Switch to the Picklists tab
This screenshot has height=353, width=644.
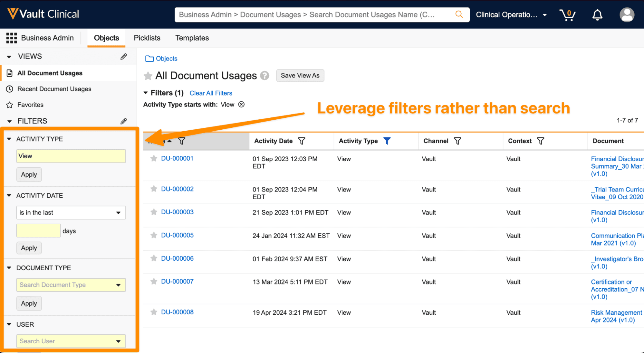[x=147, y=38]
